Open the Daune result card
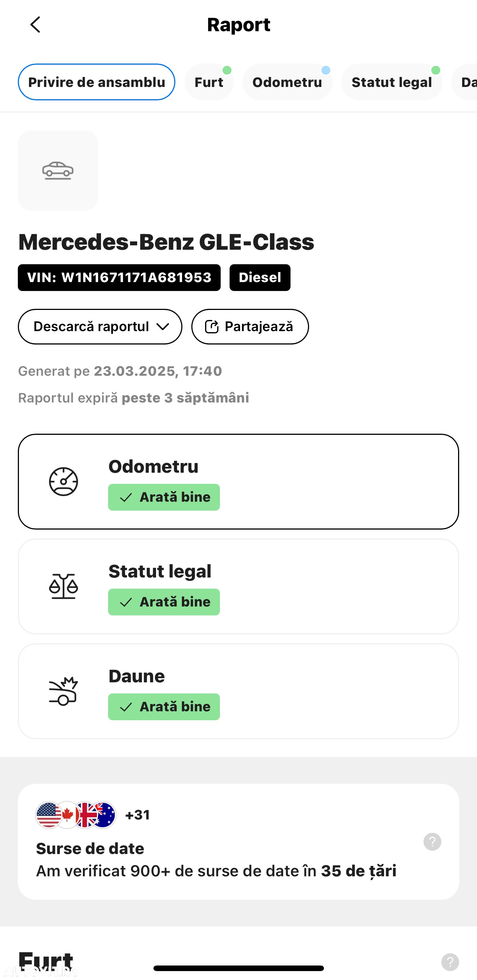This screenshot has width=477, height=980. (238, 691)
